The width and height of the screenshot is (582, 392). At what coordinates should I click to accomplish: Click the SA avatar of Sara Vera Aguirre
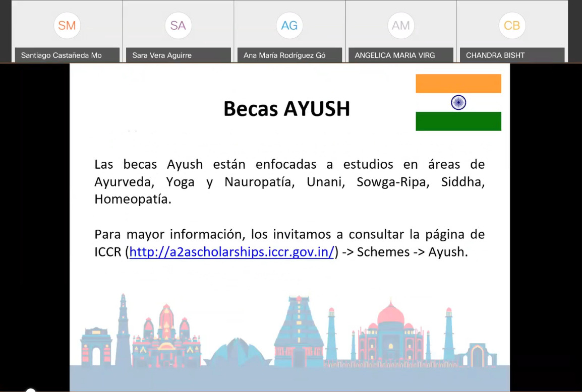pyautogui.click(x=178, y=26)
